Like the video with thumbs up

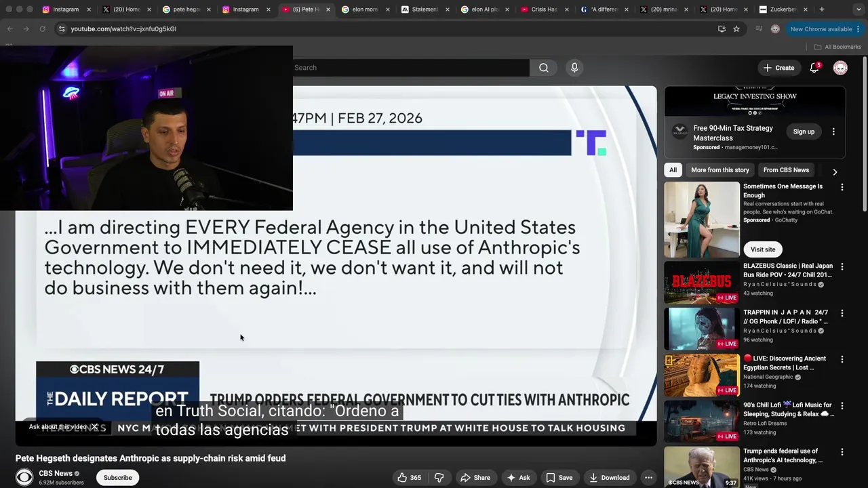click(410, 478)
